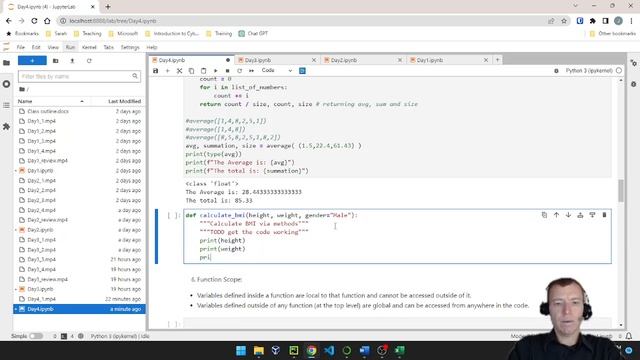Image resolution: width=640 pixels, height=360 pixels.
Task: Create a new folder in the file browser
Action: point(56,61)
